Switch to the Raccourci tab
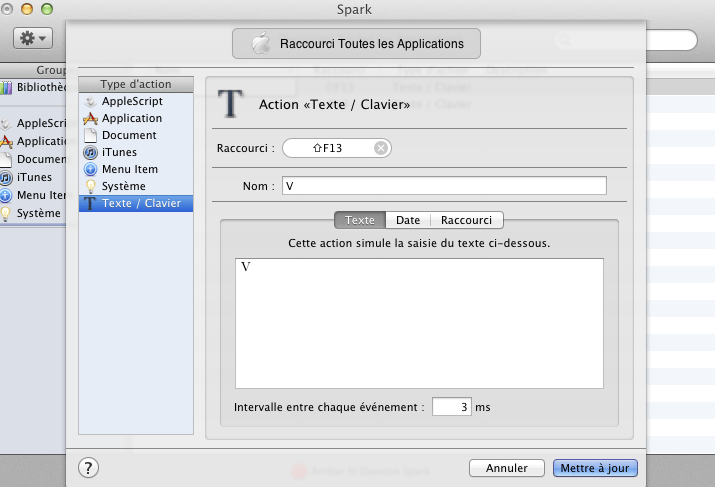Image resolution: width=715 pixels, height=487 pixels. click(x=466, y=220)
